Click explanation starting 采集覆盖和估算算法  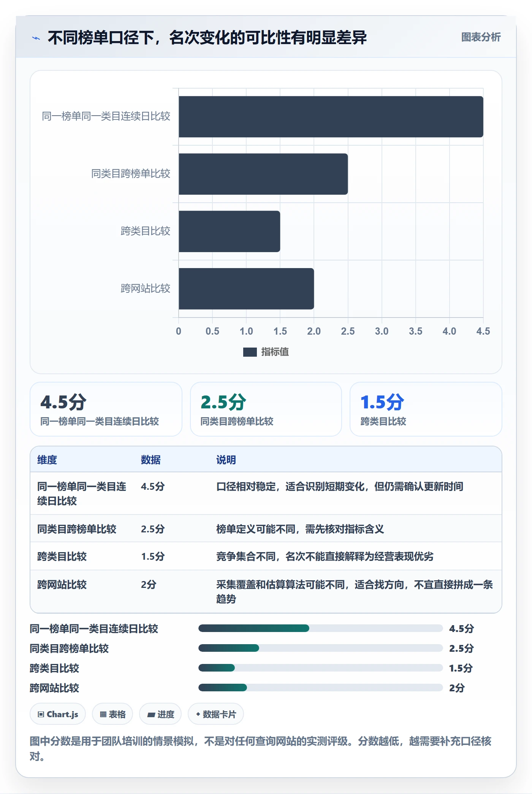tap(355, 592)
